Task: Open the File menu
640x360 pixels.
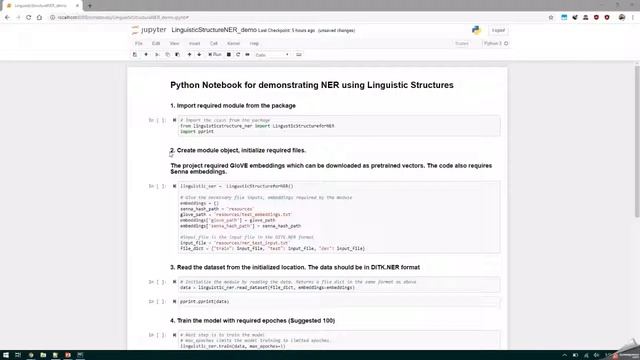Action: [x=139, y=43]
